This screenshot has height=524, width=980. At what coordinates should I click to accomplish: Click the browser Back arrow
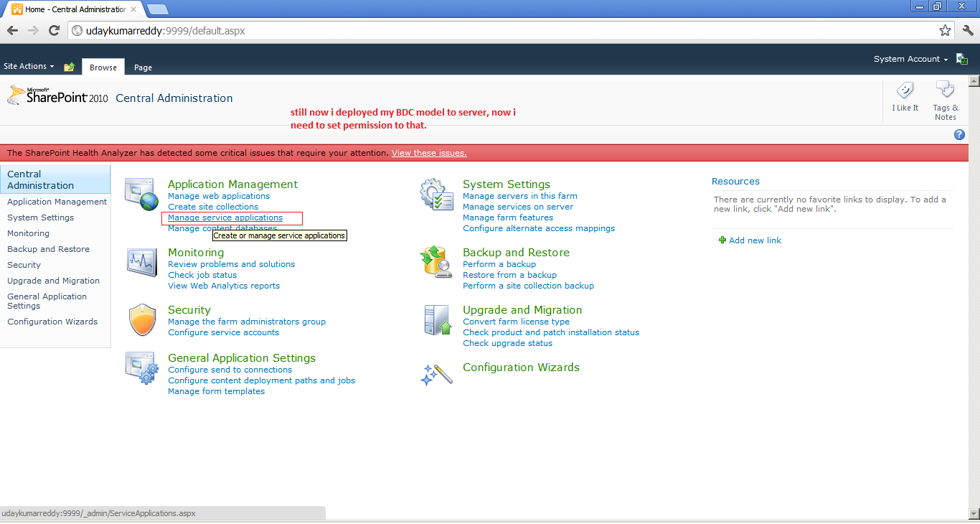point(12,31)
